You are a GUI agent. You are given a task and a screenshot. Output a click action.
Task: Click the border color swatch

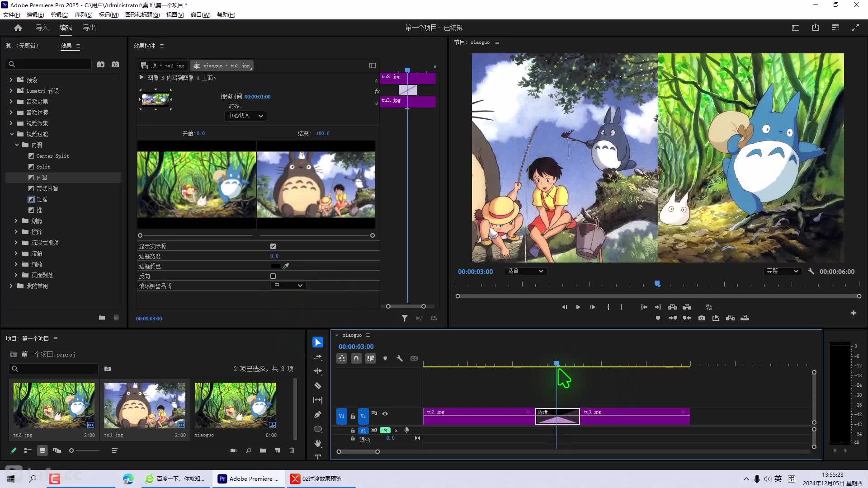pos(275,266)
